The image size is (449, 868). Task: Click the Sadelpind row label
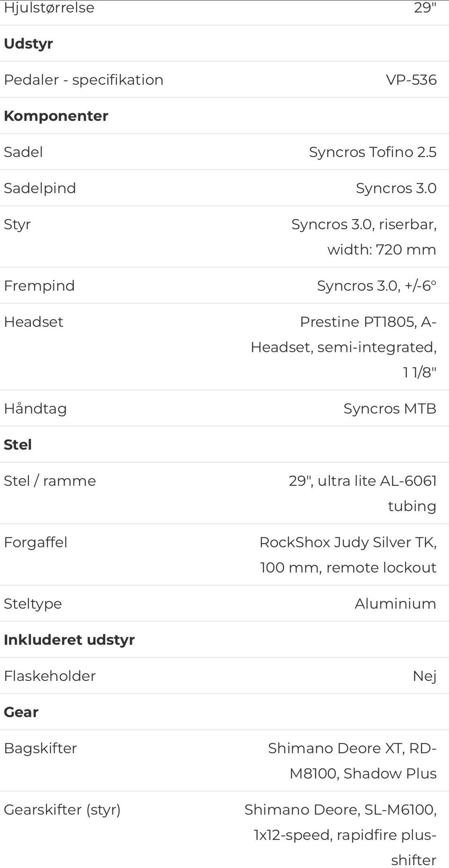(40, 188)
